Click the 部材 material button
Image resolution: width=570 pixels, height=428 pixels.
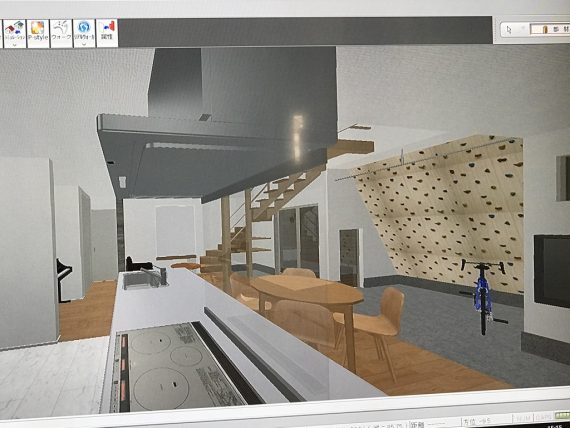pos(550,29)
